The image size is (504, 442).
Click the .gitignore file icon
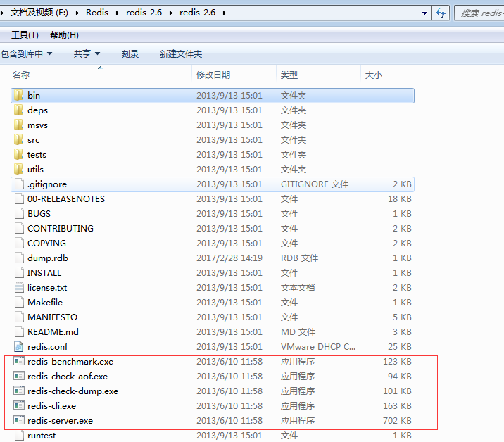(19, 184)
